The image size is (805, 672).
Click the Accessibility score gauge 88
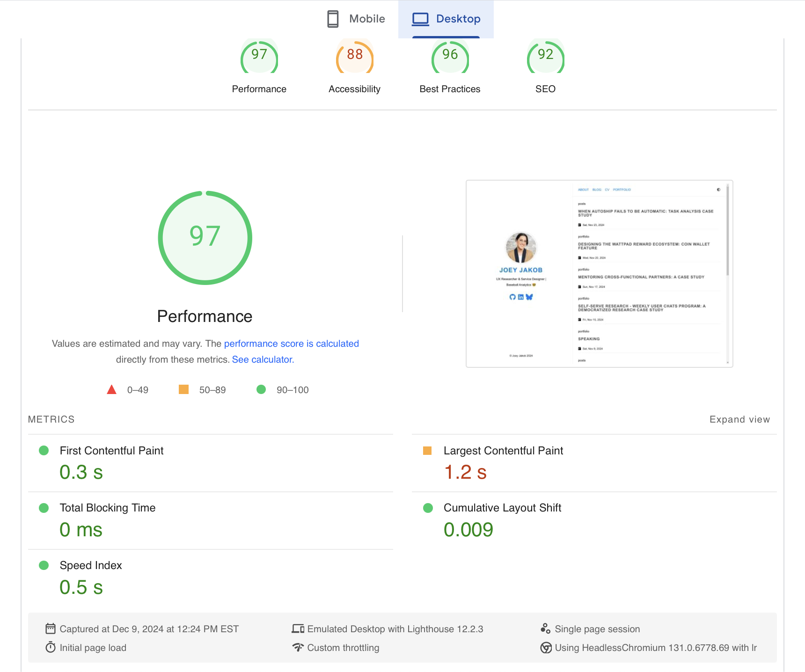(354, 57)
